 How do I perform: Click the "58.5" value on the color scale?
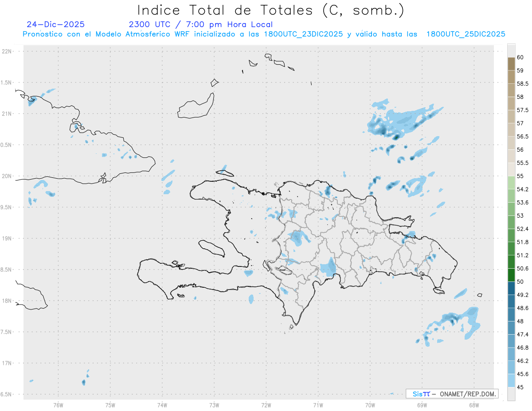click(x=523, y=84)
